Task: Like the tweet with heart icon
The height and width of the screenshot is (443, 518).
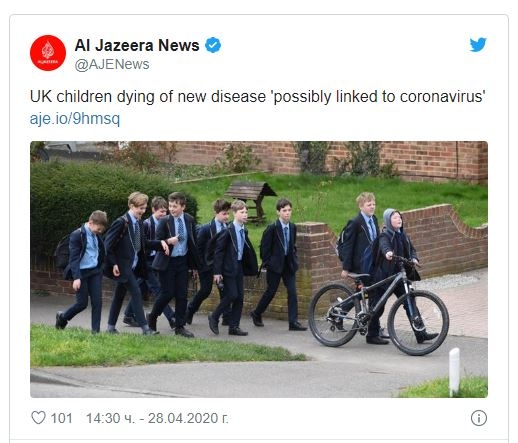Action: tap(38, 418)
